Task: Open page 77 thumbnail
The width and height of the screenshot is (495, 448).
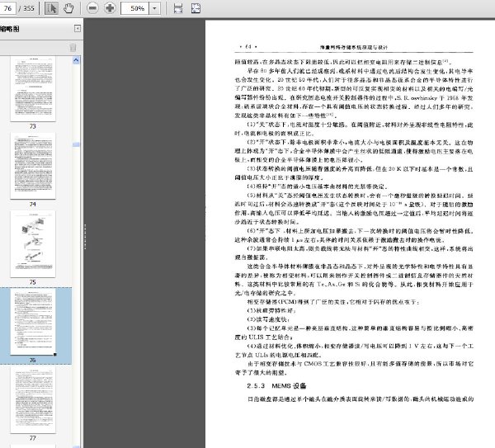Action: [33, 399]
